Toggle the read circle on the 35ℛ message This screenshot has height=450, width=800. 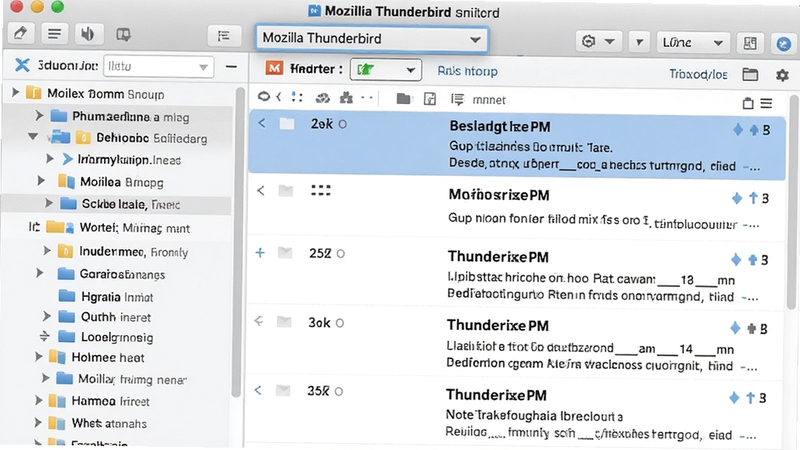tap(339, 392)
